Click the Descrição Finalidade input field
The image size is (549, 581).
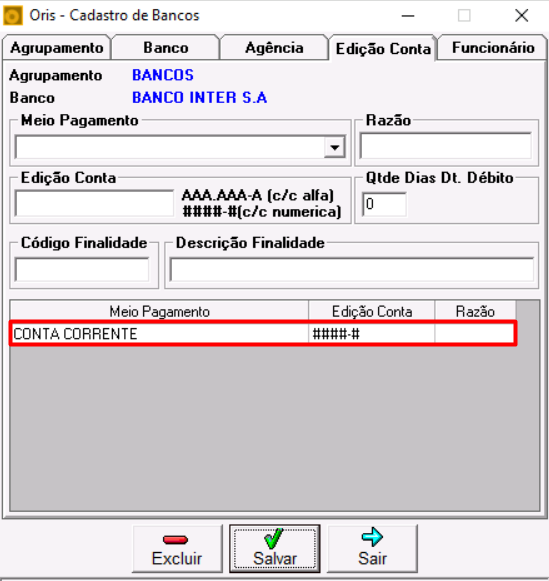click(x=352, y=270)
